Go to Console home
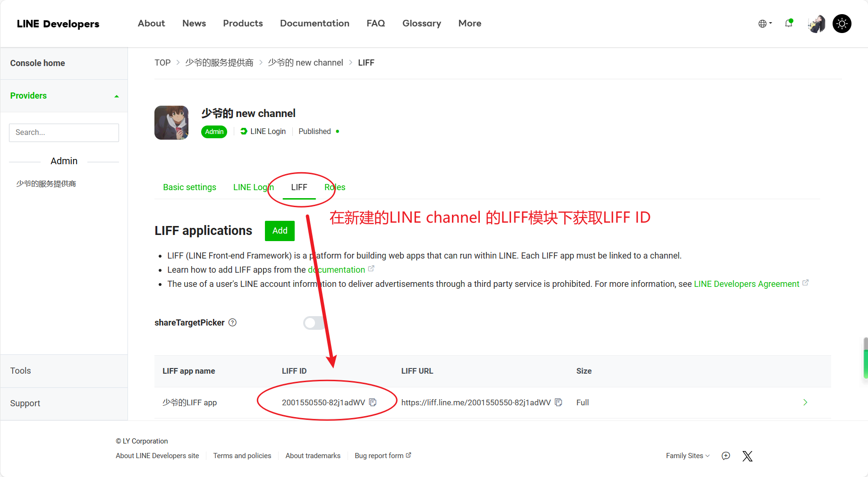Image resolution: width=868 pixels, height=477 pixels. (64, 63)
